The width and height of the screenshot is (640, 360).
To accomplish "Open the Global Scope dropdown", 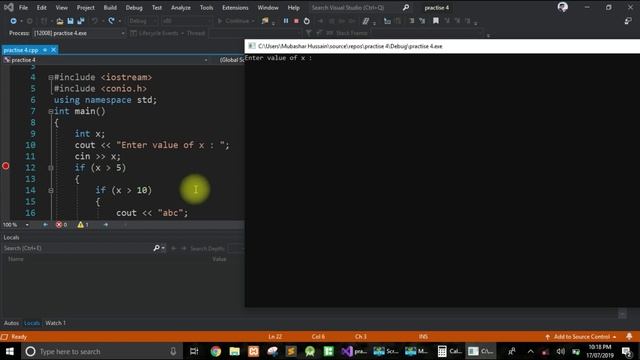I will click(231, 60).
